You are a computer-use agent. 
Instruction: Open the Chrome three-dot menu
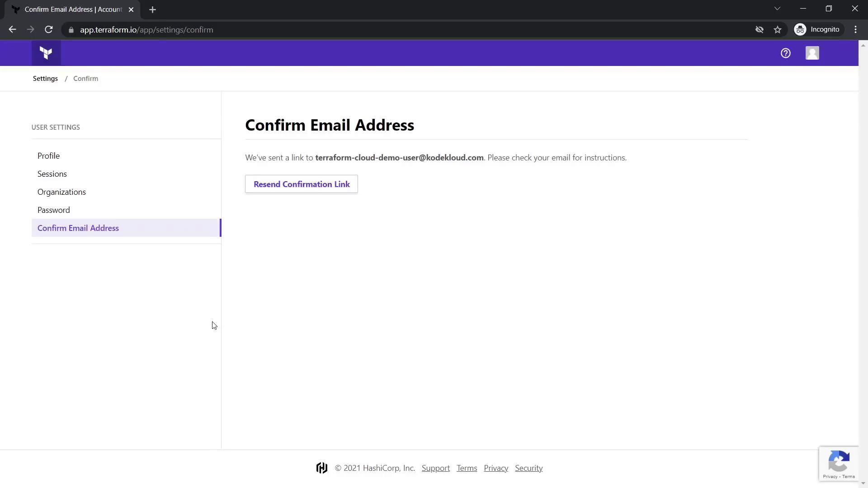[855, 30]
